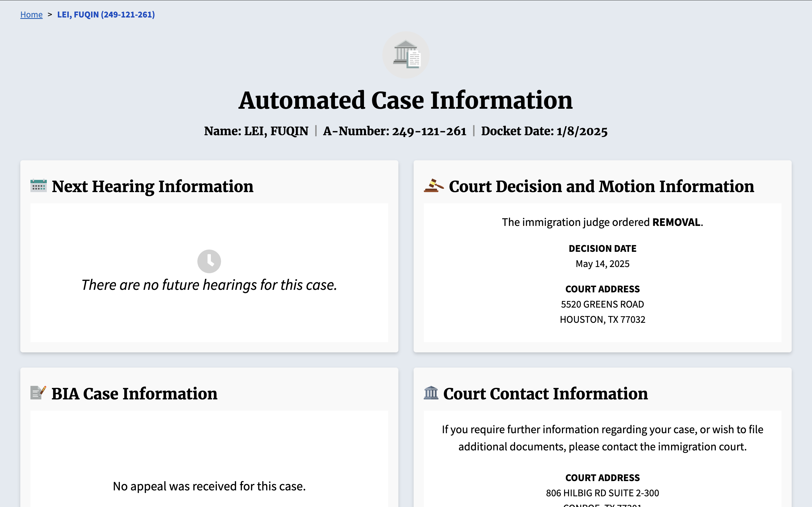This screenshot has height=507, width=812.
Task: Click the bold REMOVAL decision text
Action: [676, 222]
